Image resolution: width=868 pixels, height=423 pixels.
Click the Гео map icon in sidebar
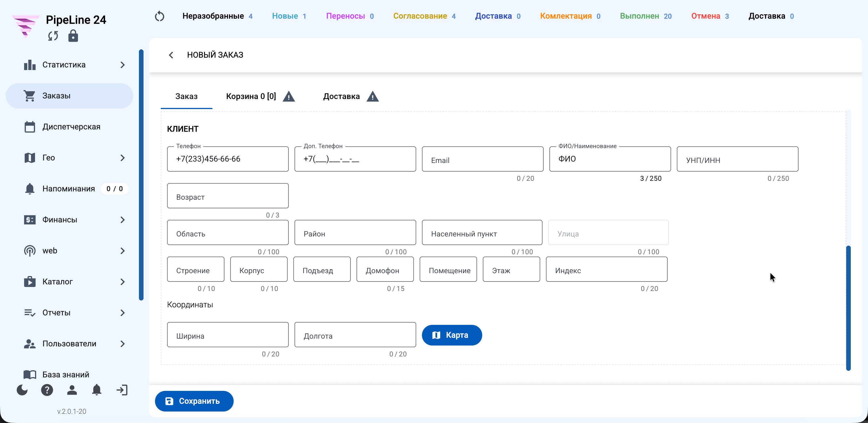coord(30,158)
